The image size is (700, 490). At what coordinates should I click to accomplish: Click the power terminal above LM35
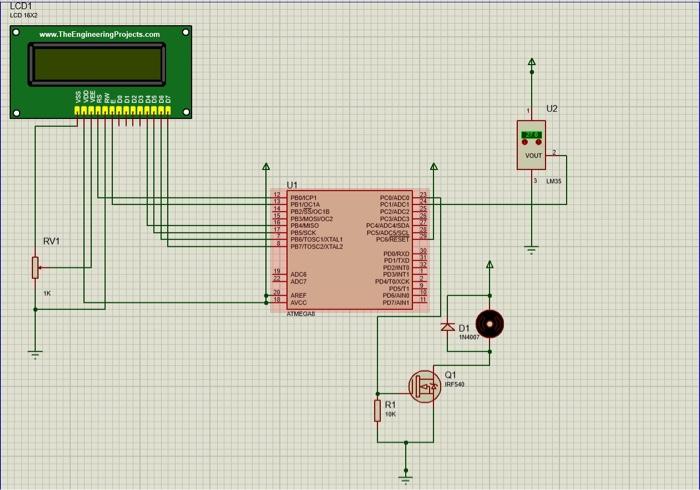[531, 62]
